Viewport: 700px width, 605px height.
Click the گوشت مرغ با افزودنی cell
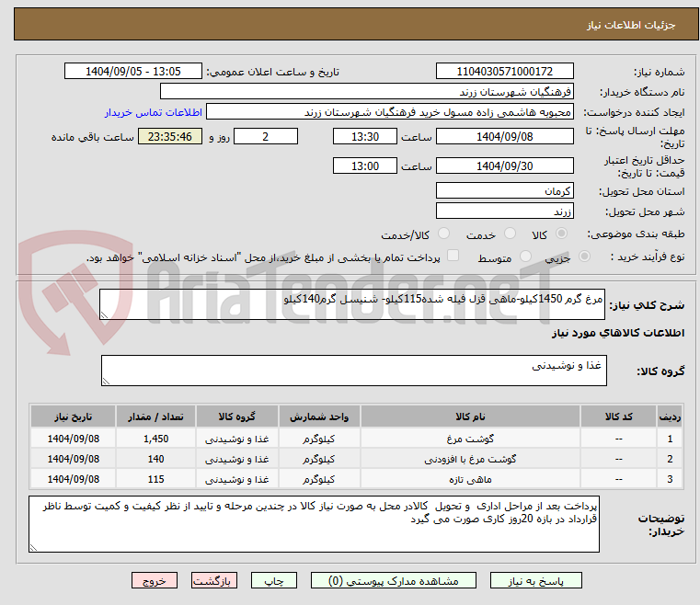coord(470,459)
